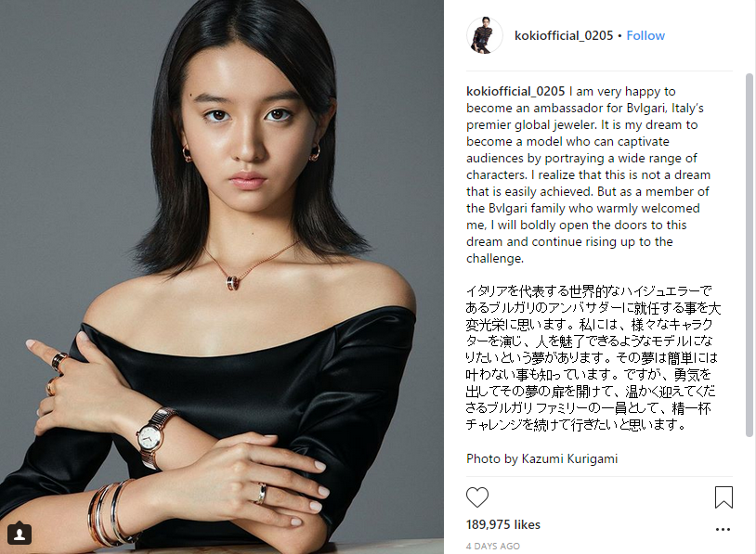Click the Photo by Kazumi Kurigami credit
This screenshot has height=554, width=756.
point(542,458)
